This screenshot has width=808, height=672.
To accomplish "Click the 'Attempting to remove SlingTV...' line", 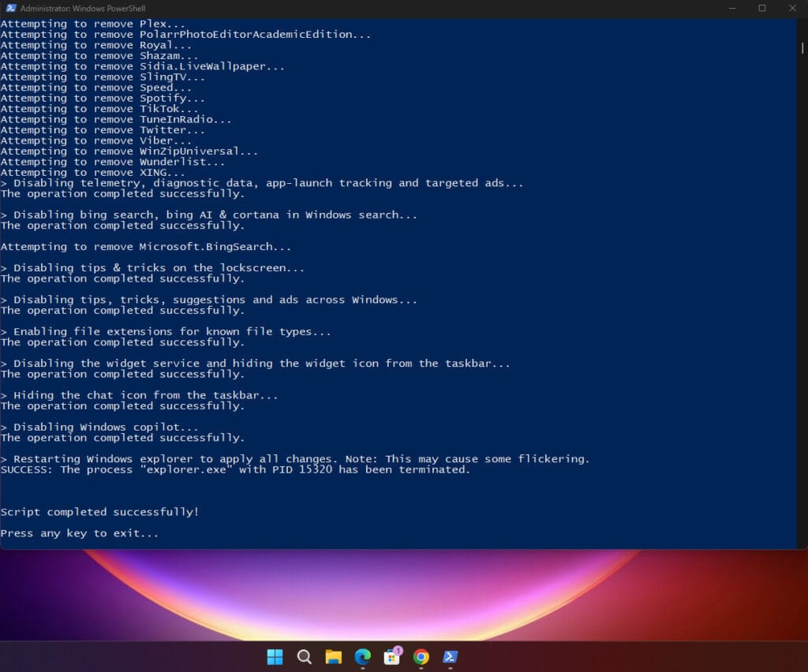I will click(103, 77).
